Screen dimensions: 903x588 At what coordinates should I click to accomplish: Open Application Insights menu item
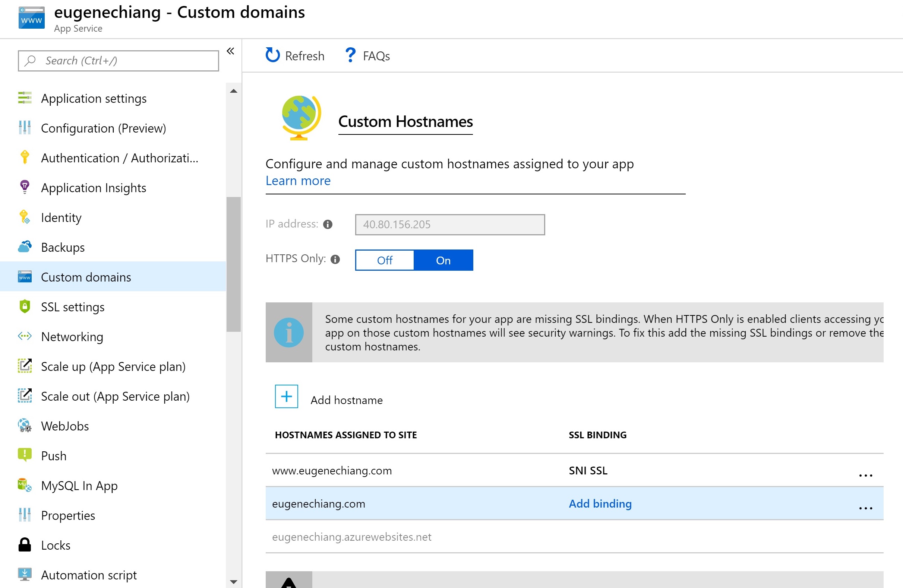(x=113, y=188)
